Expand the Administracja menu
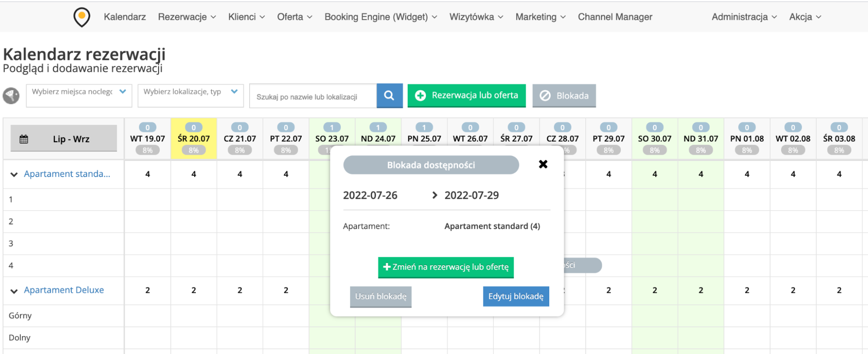 744,17
